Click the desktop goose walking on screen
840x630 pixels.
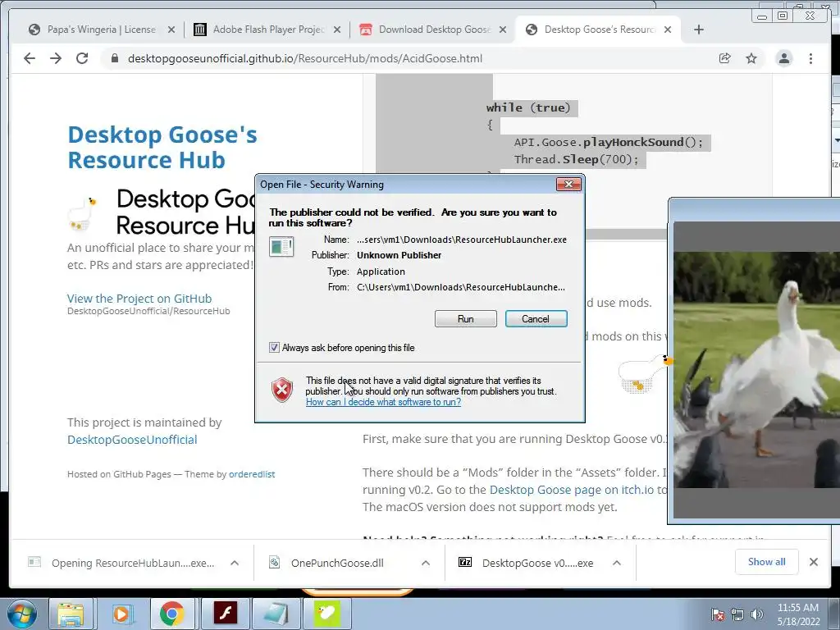[645, 373]
